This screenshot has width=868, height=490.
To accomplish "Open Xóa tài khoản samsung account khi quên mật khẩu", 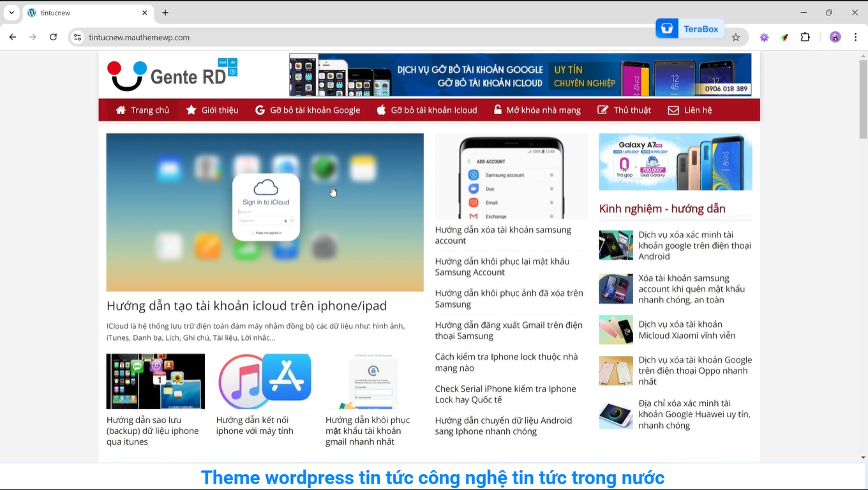I will 692,289.
